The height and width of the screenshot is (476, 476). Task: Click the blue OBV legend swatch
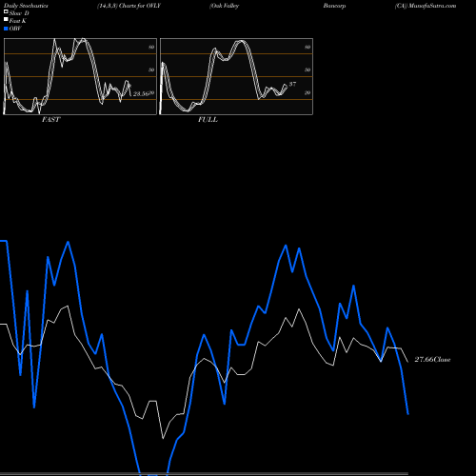[x=6, y=29]
